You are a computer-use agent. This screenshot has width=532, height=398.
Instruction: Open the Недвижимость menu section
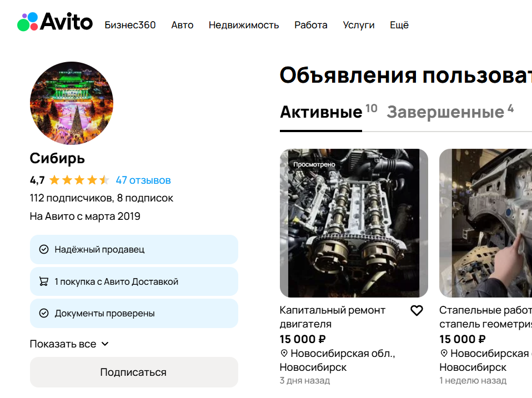coord(244,25)
